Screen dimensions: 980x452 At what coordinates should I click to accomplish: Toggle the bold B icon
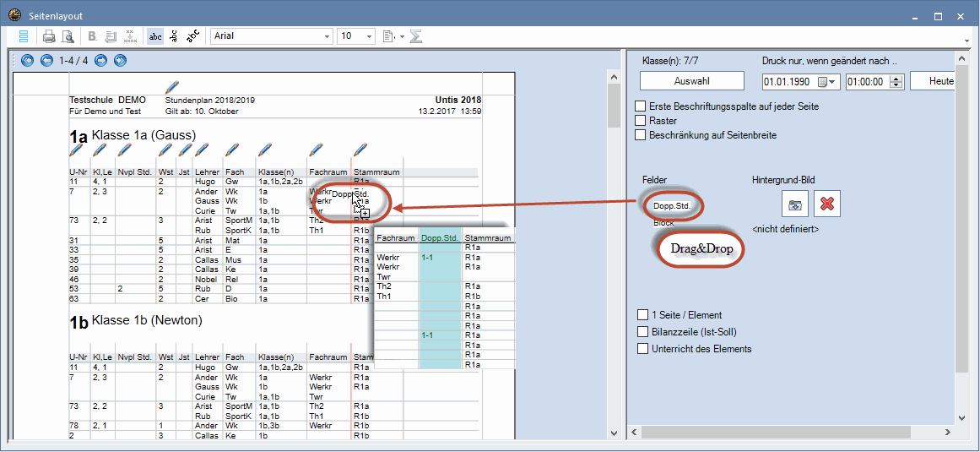[x=93, y=36]
